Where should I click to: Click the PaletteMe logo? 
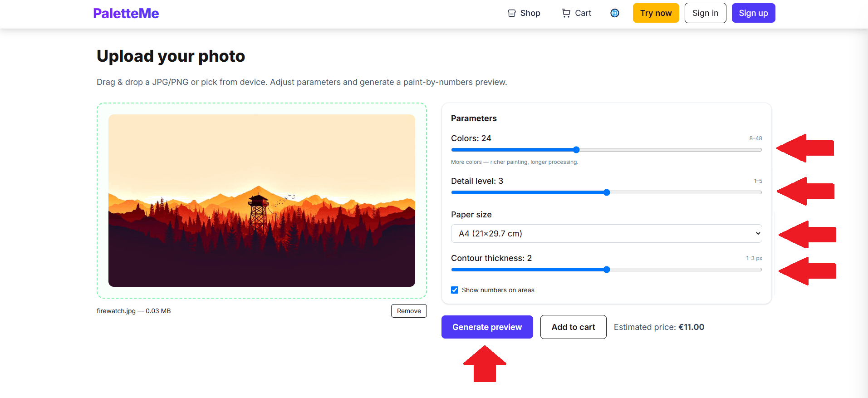tap(126, 13)
